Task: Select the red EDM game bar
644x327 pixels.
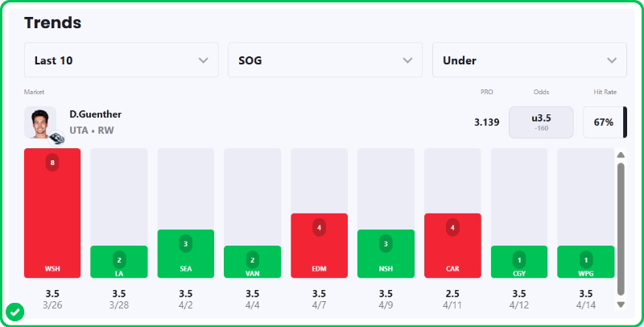Action: (x=319, y=245)
